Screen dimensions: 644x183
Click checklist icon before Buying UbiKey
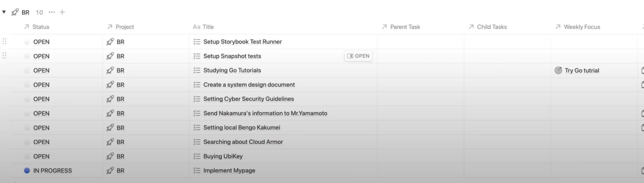tap(197, 156)
